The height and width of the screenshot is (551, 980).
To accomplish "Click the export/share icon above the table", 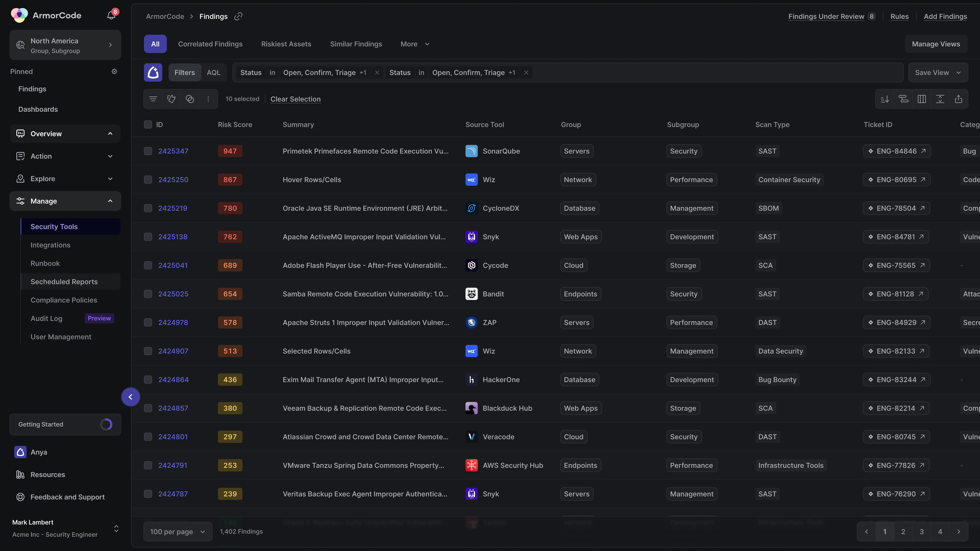I will [x=958, y=99].
